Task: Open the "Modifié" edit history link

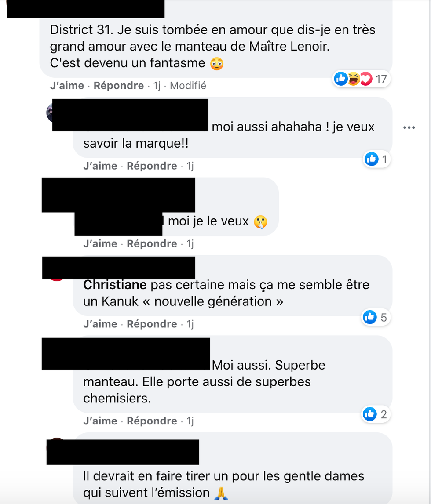Action: (x=188, y=86)
